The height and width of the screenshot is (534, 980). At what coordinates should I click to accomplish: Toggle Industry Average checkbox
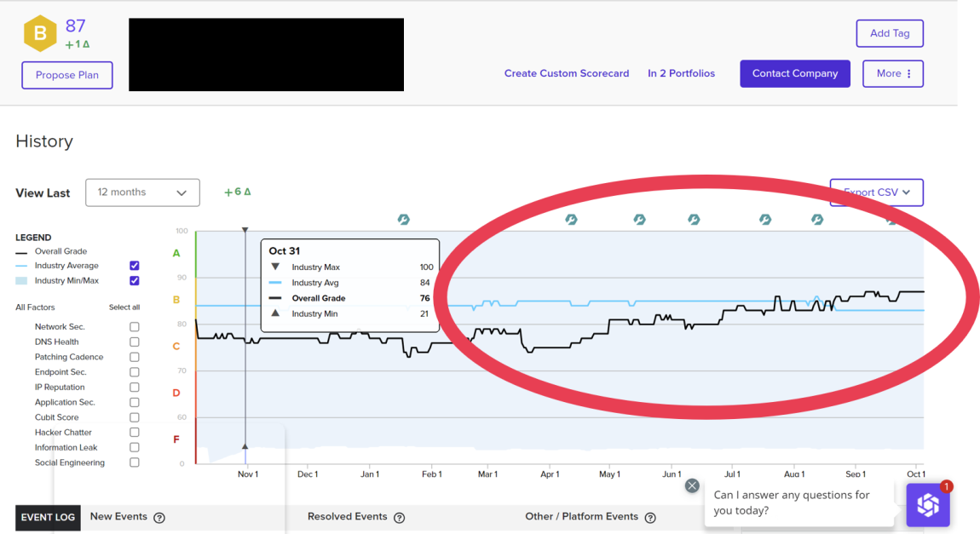point(135,266)
